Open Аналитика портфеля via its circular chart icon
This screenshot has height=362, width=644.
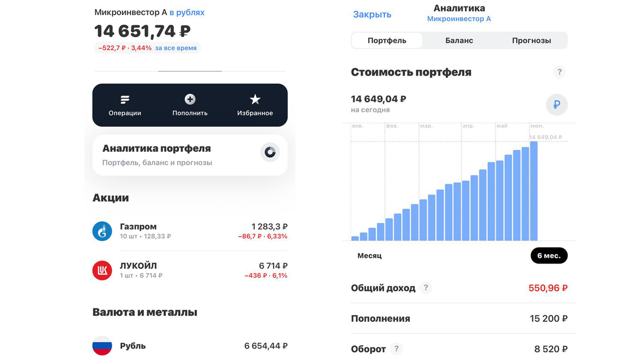269,152
